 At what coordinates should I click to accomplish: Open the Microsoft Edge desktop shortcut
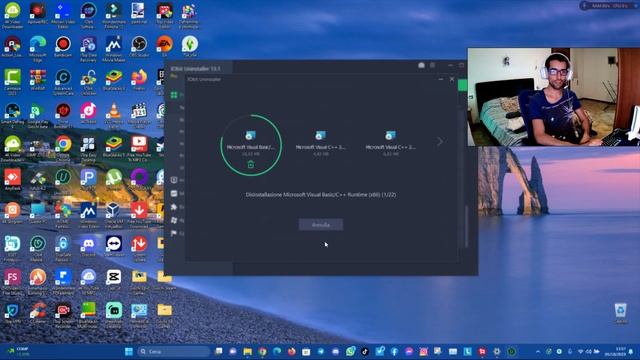tap(38, 48)
